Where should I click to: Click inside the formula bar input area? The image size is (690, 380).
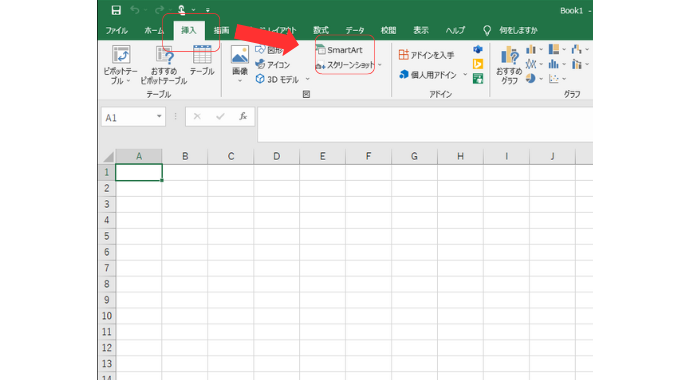pos(425,124)
